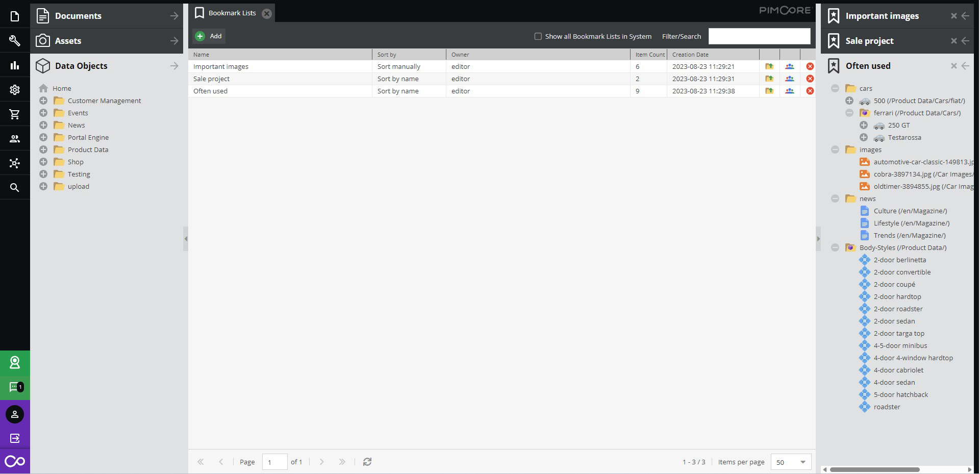Go to the last page

(342, 462)
